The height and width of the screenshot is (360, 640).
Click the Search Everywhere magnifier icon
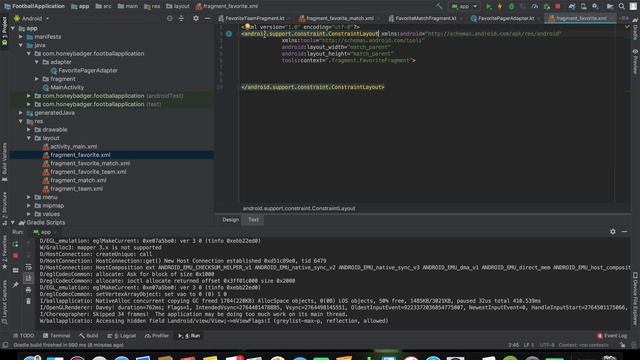click(622, 7)
